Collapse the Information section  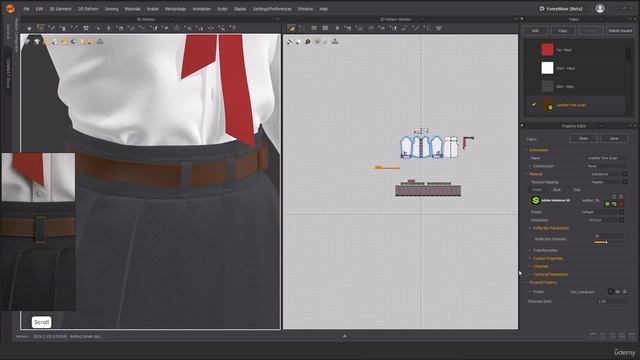click(x=526, y=150)
